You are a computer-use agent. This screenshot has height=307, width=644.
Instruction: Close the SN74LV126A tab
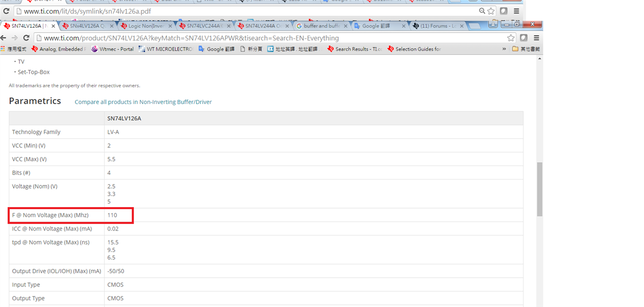click(53, 26)
